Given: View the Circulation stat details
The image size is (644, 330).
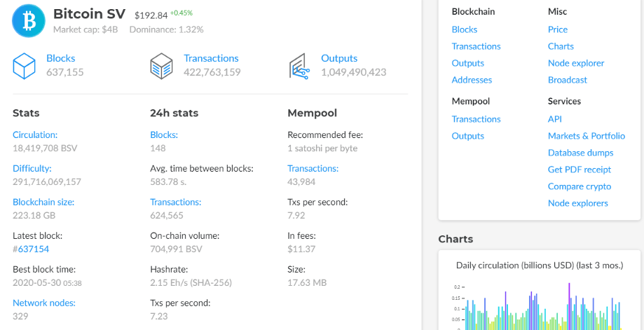Looking at the screenshot, I should click(35, 135).
